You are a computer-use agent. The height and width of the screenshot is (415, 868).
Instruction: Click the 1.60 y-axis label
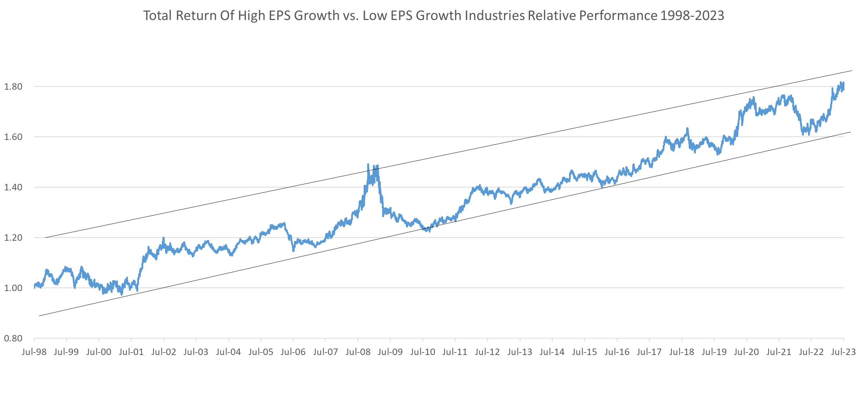tap(13, 137)
